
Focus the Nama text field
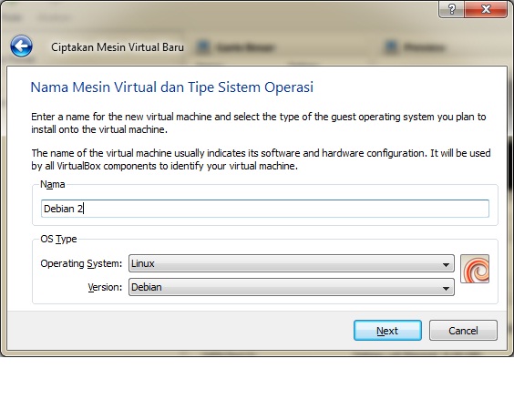(x=265, y=209)
